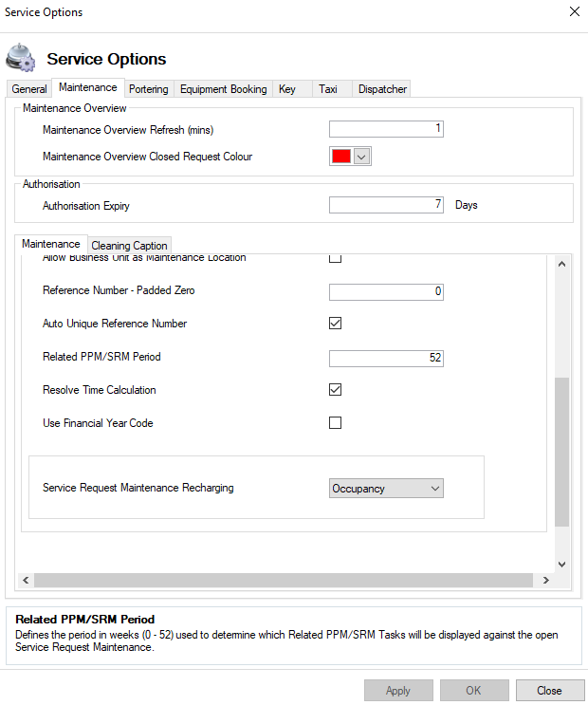Go to the Dispatcher tab

[x=382, y=89]
